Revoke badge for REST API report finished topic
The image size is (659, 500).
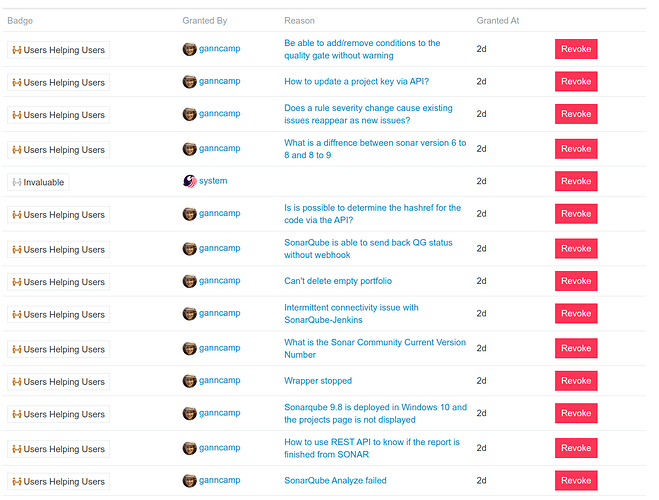576,448
